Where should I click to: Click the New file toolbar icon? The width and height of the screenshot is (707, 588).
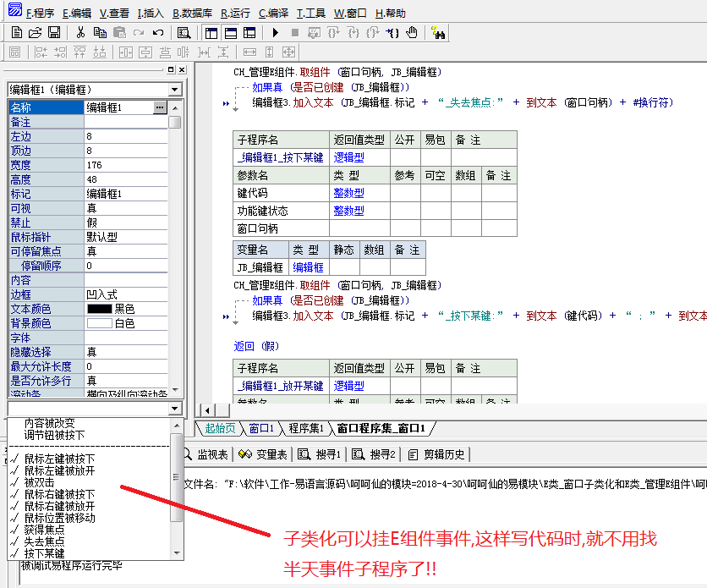(17, 32)
